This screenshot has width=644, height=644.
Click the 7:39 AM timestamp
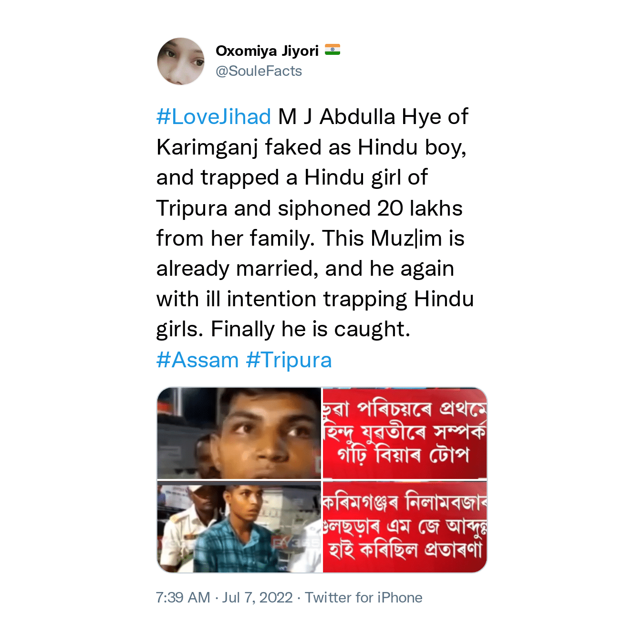183,598
